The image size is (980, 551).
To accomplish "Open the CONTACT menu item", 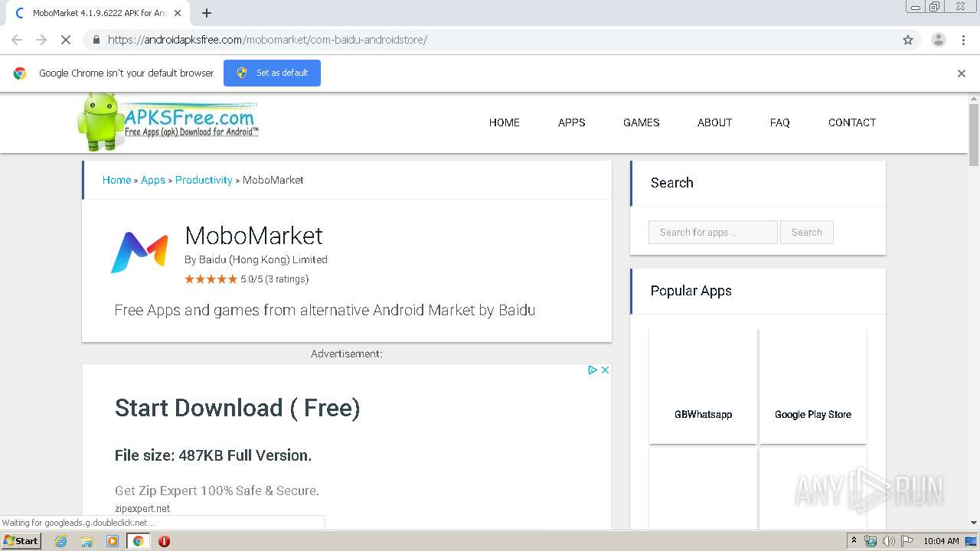I will click(852, 122).
